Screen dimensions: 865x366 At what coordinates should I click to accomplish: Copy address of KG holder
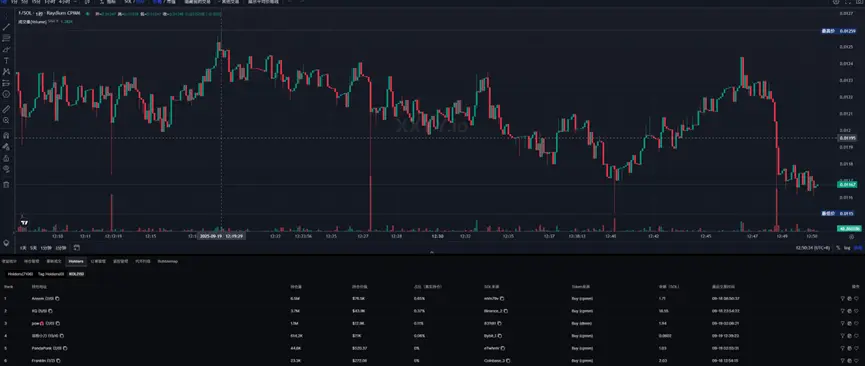pos(51,311)
